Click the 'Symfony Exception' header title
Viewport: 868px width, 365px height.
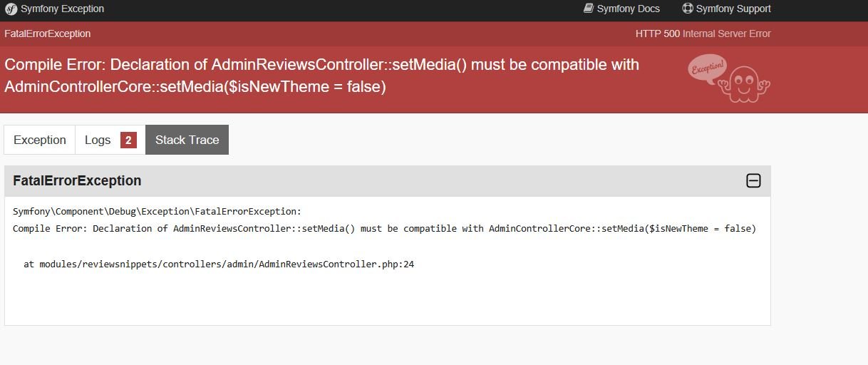(62, 9)
